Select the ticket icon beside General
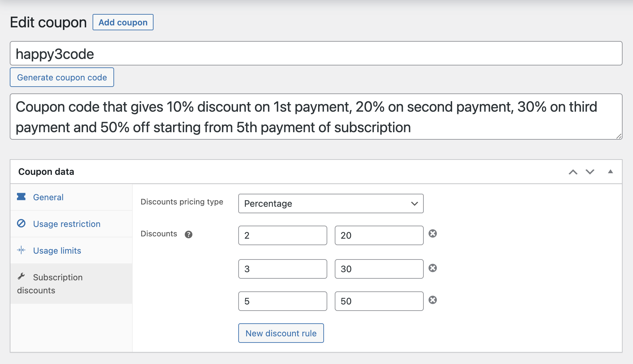633x364 pixels. (21, 197)
